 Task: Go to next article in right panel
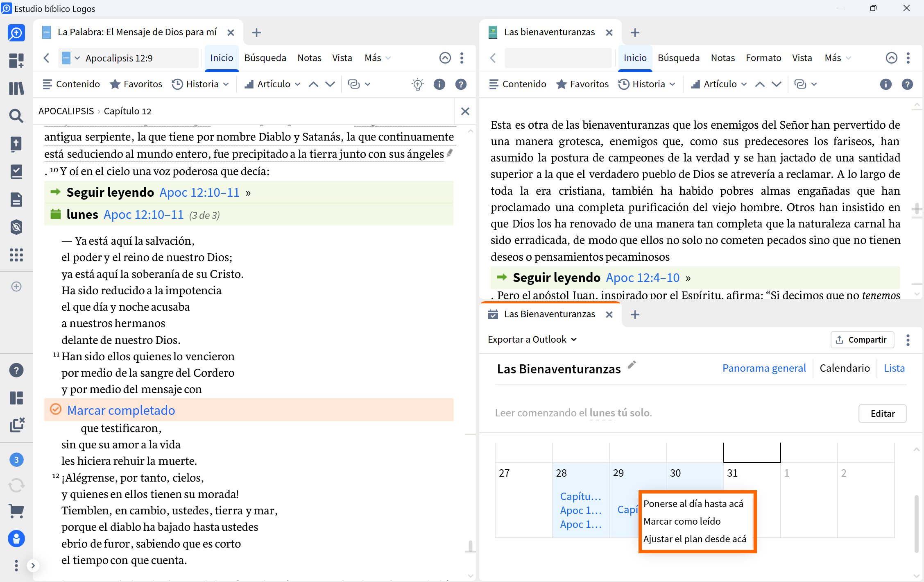tap(777, 84)
